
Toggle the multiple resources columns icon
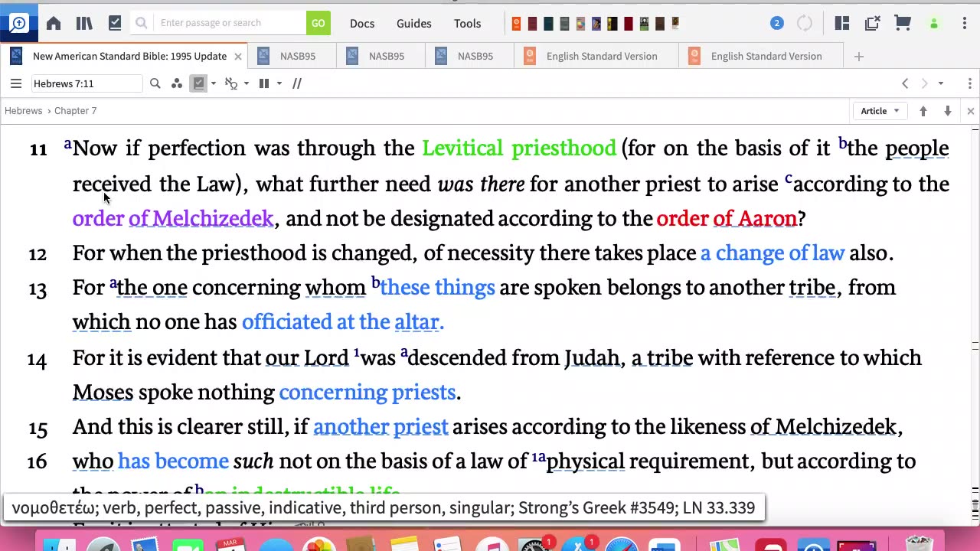264,83
